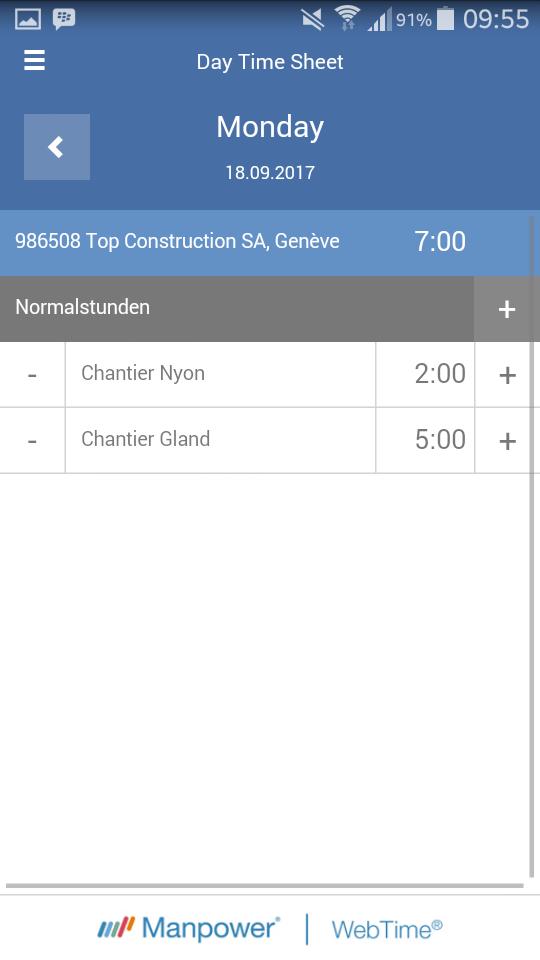Screen dimensions: 540x960
Task: Edit the 5:00 hours value
Action: coord(426,441)
